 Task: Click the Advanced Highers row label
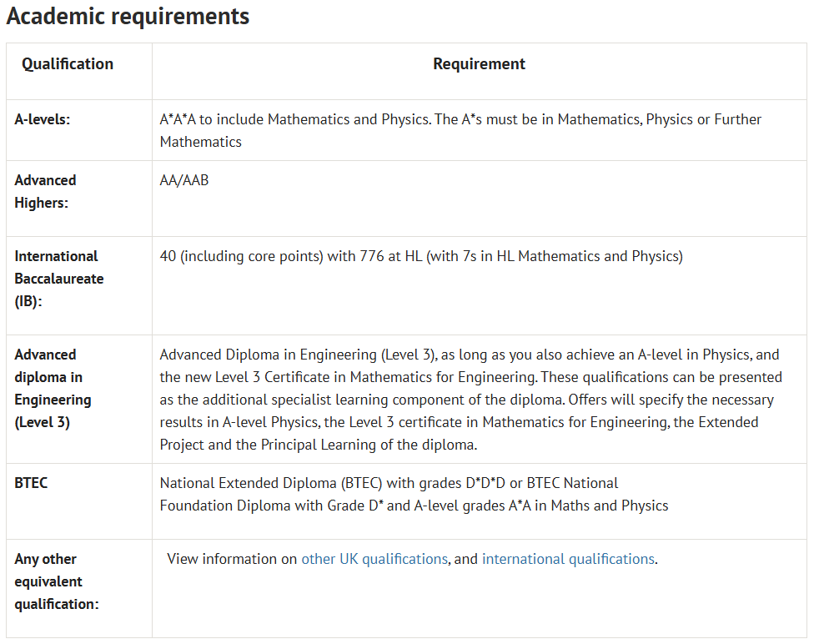45,191
